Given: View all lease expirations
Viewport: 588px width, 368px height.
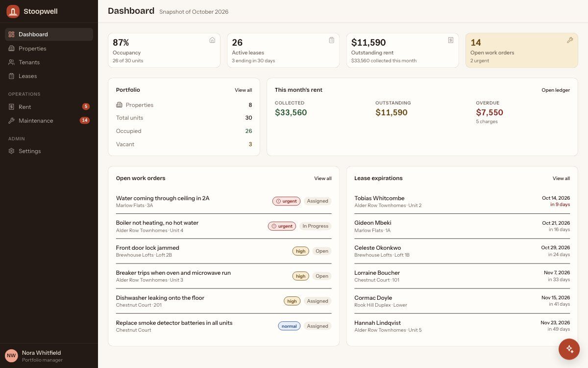Looking at the screenshot, I should (561, 179).
